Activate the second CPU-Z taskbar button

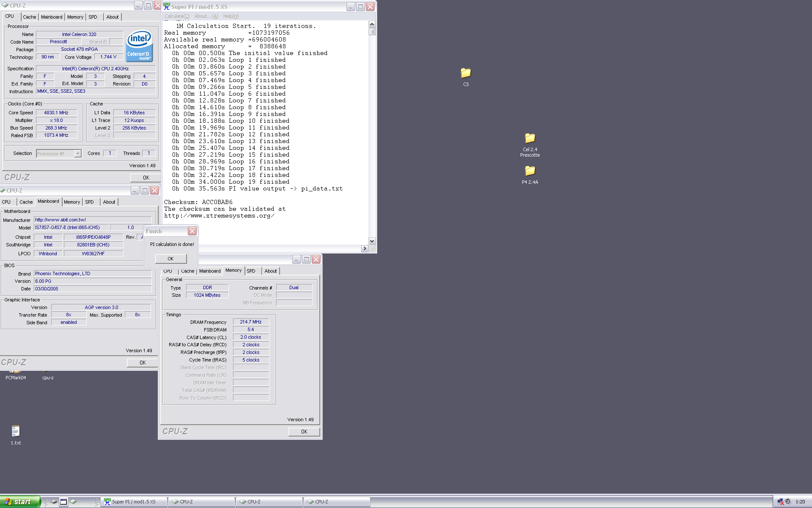pyautogui.click(x=269, y=502)
